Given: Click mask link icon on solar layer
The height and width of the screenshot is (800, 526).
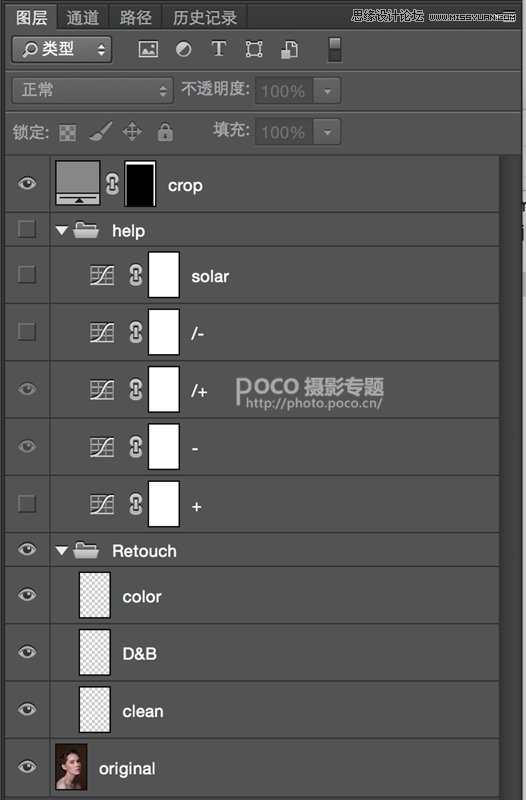Looking at the screenshot, I should 135,275.
